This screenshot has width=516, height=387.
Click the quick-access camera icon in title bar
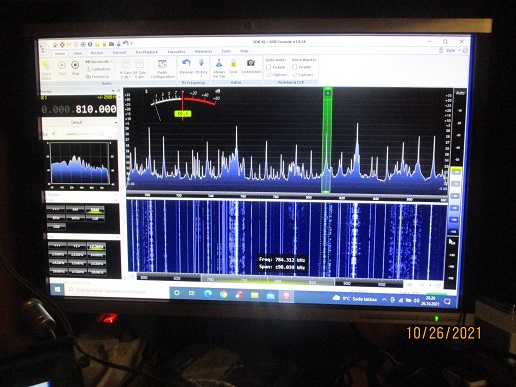coord(111,44)
